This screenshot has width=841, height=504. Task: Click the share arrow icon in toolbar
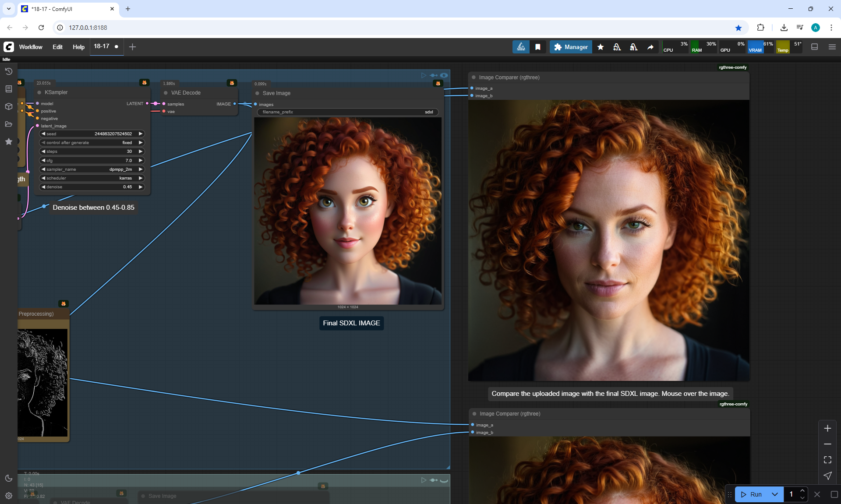(x=650, y=47)
